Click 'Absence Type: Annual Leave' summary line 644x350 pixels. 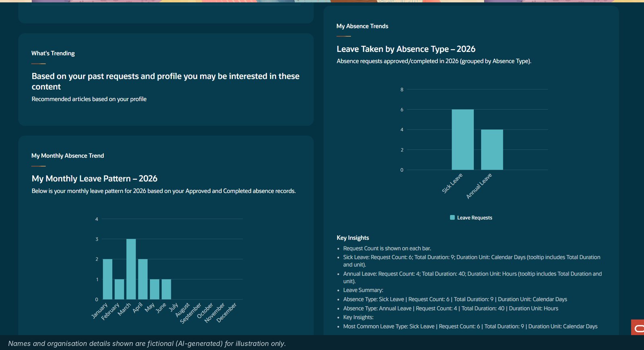(451, 309)
